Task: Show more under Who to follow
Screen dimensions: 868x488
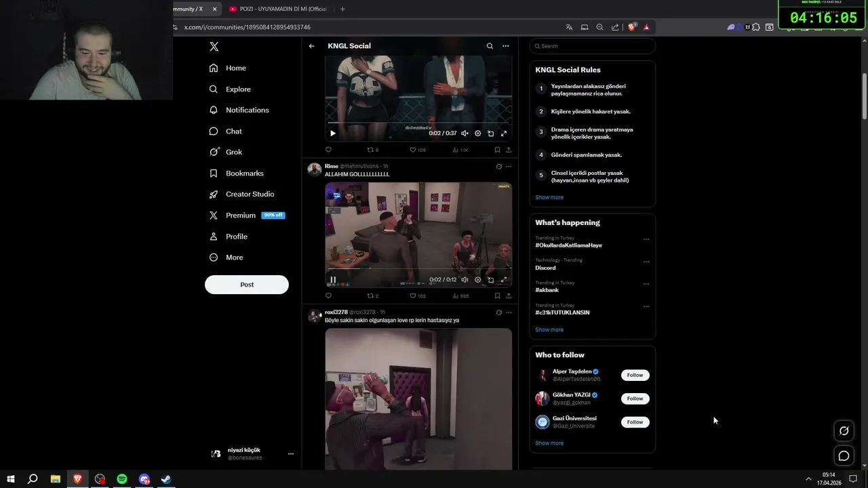Action: pyautogui.click(x=549, y=443)
